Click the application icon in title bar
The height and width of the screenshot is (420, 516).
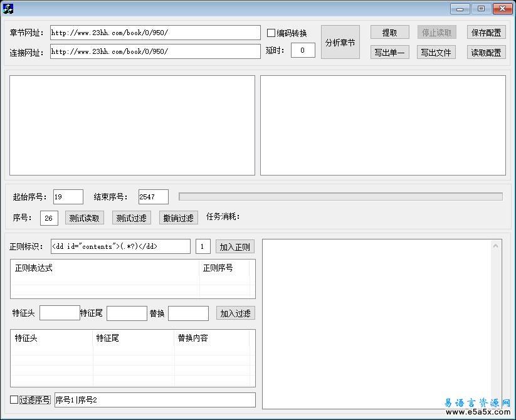(8, 8)
